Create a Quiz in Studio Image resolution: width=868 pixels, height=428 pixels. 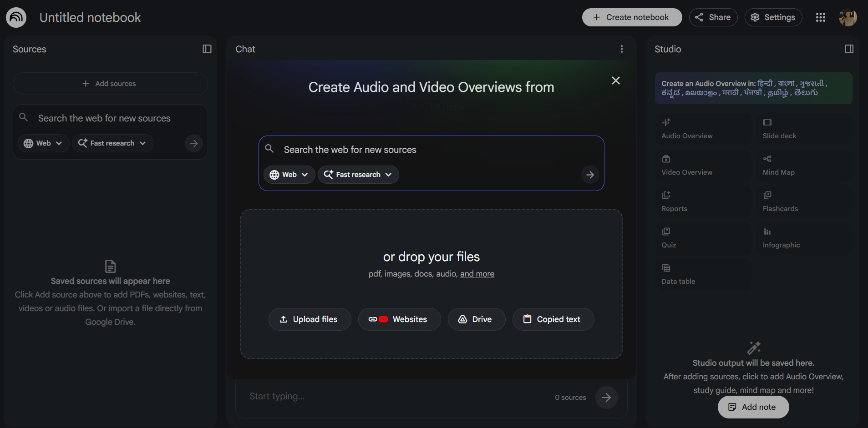tap(702, 238)
